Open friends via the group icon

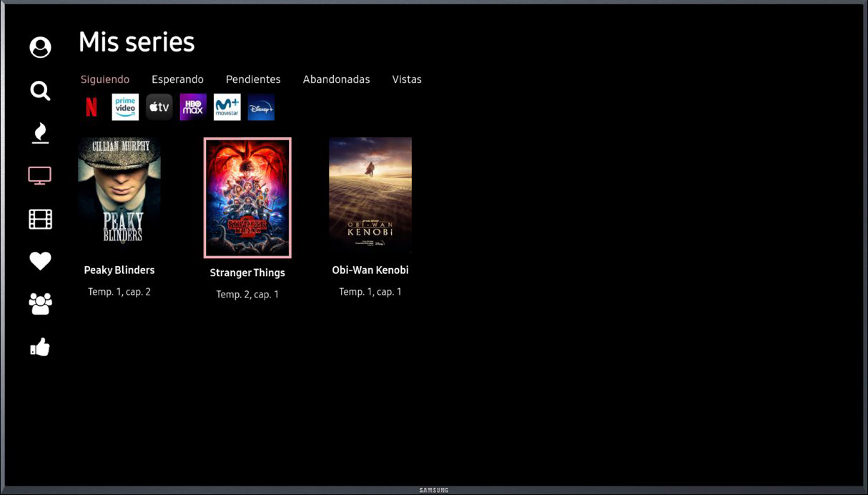pos(40,304)
